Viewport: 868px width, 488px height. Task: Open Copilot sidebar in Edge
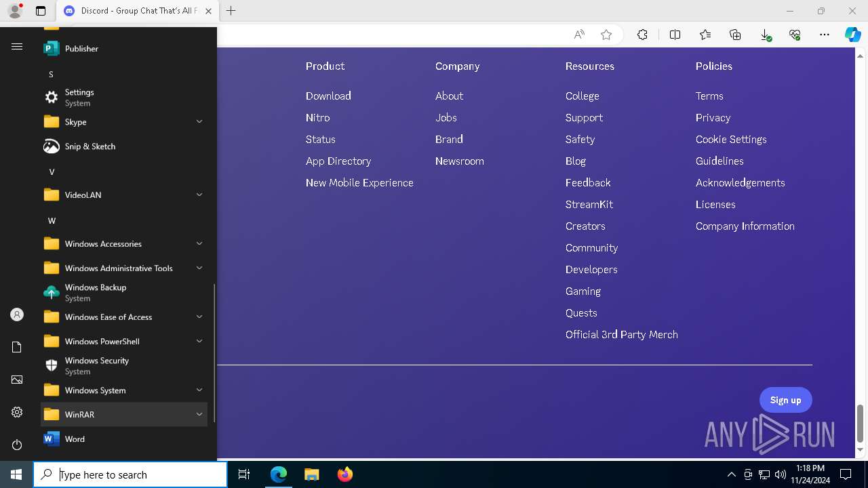click(x=852, y=35)
